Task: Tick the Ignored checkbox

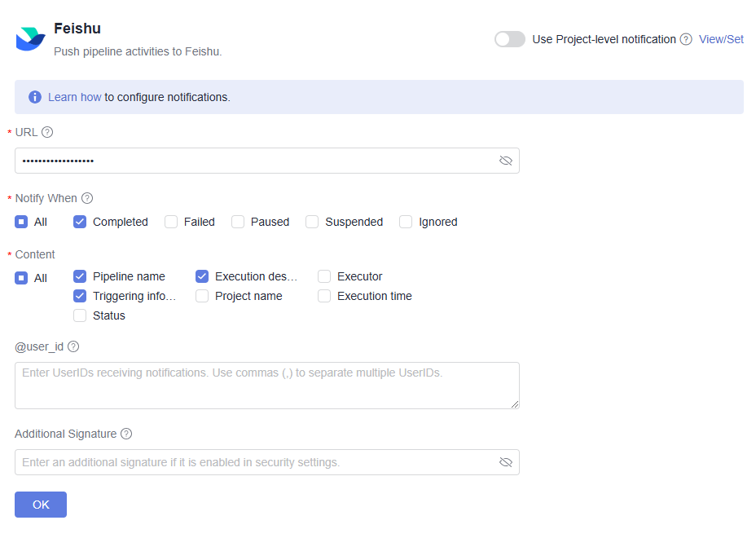Action: click(406, 222)
